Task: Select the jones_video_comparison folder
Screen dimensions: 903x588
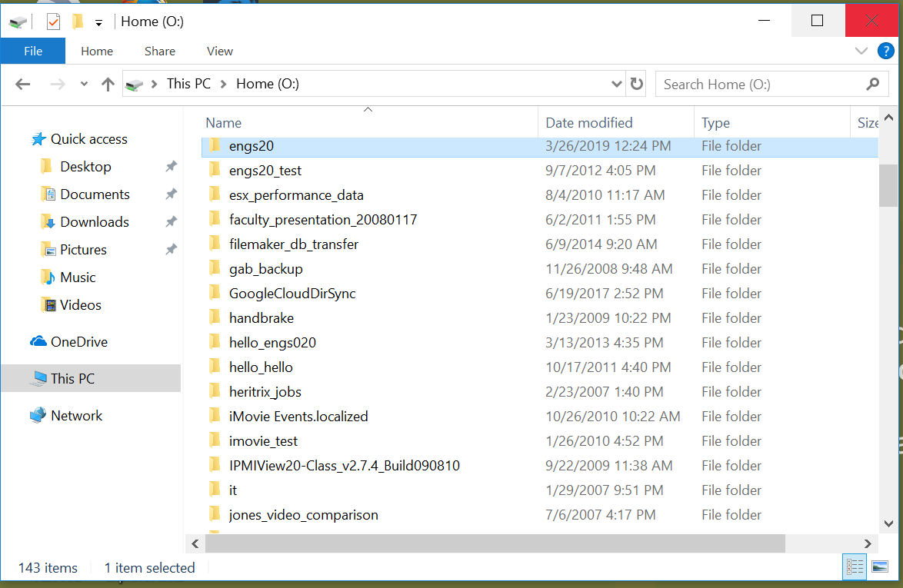Action: coord(540,515)
